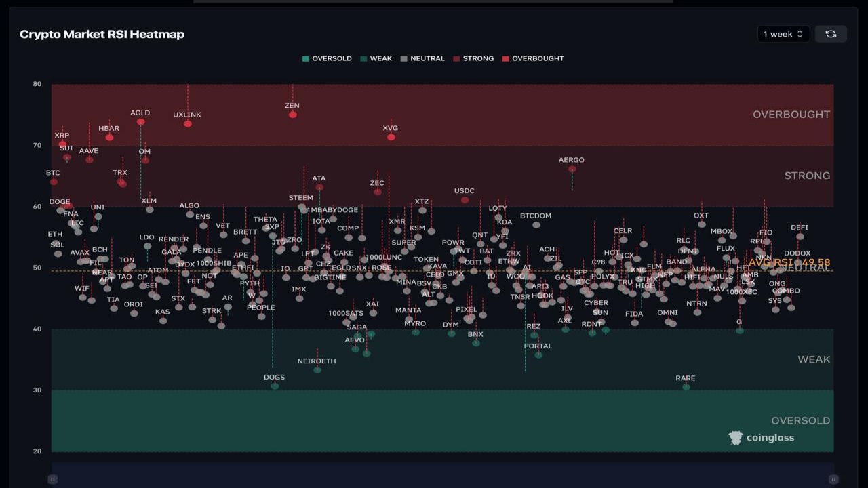Click the right zoom slider handle

click(833, 479)
